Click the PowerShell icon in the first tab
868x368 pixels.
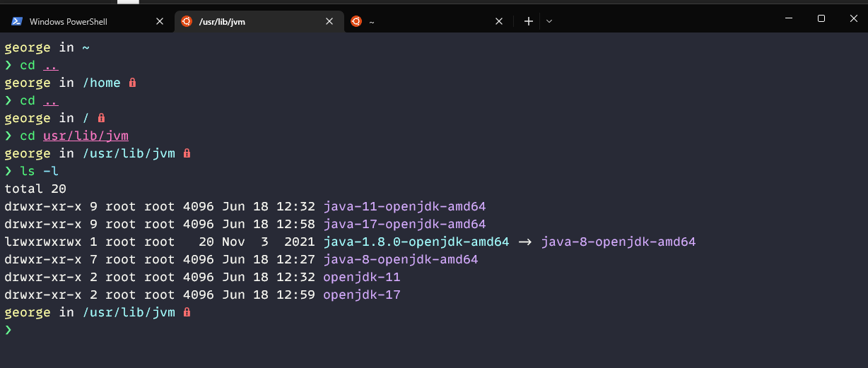click(16, 21)
